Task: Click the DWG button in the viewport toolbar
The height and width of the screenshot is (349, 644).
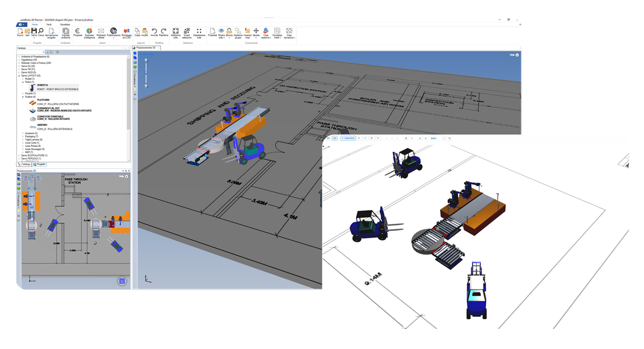Action: [434, 138]
